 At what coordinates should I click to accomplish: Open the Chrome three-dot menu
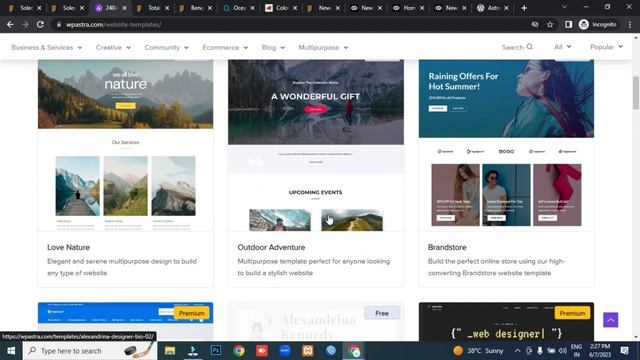click(x=630, y=24)
